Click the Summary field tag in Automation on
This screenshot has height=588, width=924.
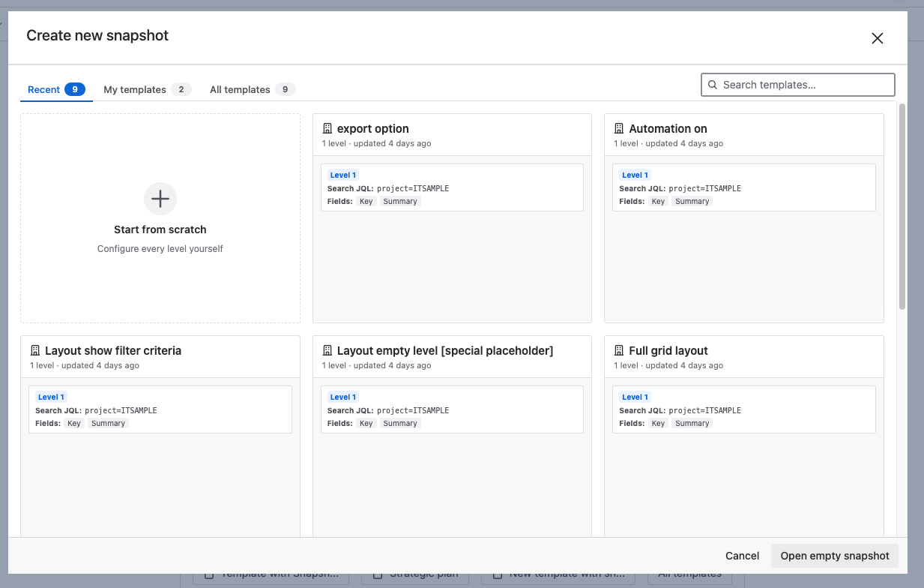tap(692, 201)
